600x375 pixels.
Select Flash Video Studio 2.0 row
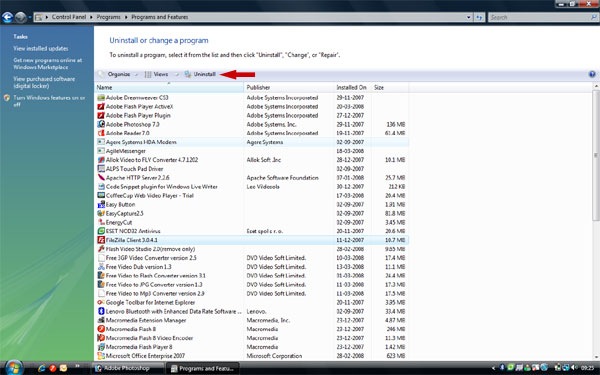251,249
